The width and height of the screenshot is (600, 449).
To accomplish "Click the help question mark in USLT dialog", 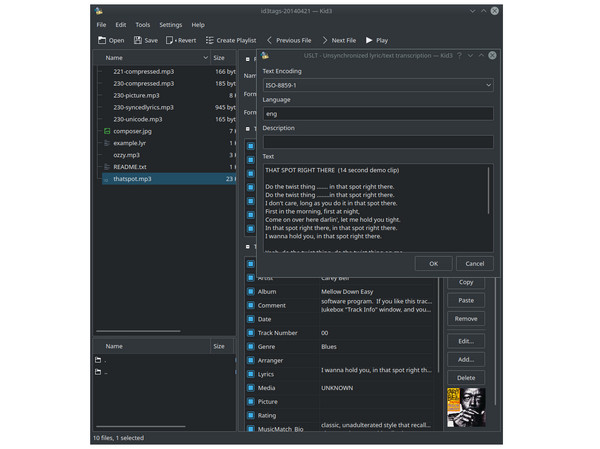I will (x=459, y=56).
